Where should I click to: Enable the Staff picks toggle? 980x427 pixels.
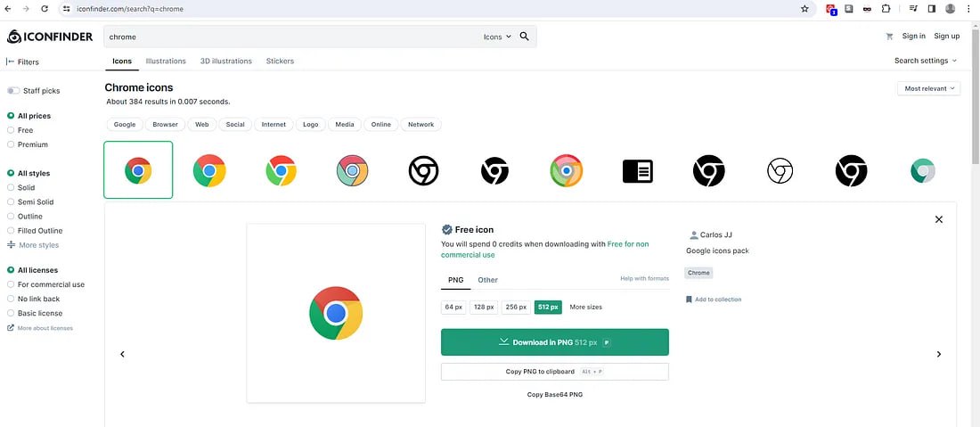click(13, 91)
